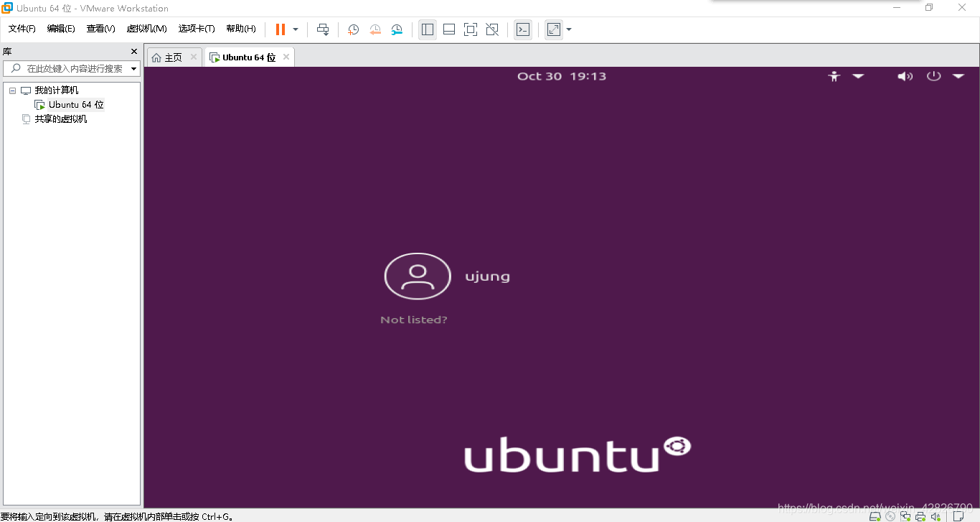
Task: Click the network adapter status icon
Action: 905,516
